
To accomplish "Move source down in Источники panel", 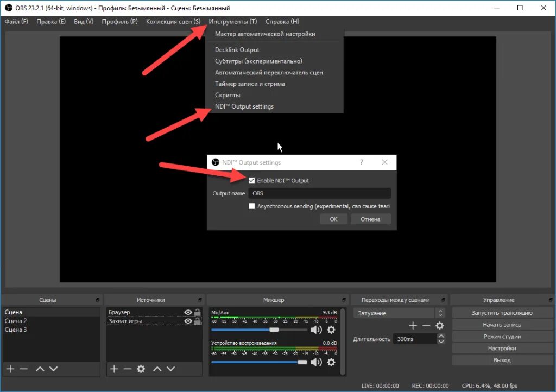I will pos(171,369).
